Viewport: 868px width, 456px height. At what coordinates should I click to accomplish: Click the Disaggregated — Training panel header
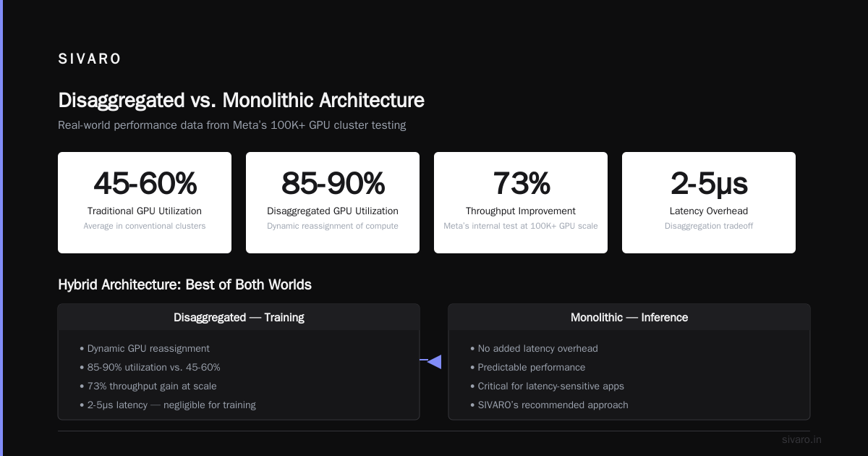(x=239, y=317)
